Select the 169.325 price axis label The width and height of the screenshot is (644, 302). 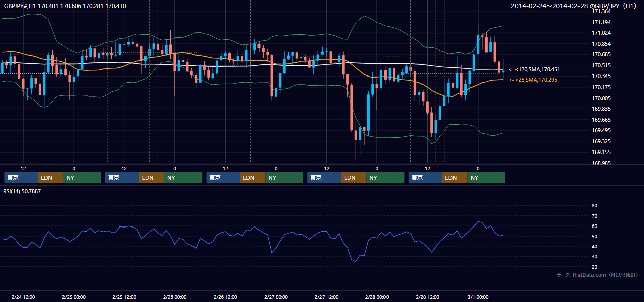click(601, 141)
